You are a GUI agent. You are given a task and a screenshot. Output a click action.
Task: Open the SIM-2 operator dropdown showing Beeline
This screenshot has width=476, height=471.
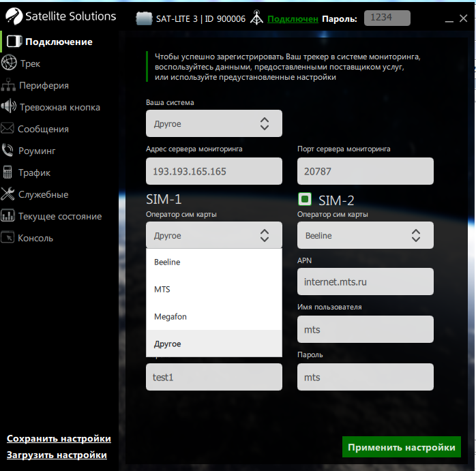[x=365, y=235]
